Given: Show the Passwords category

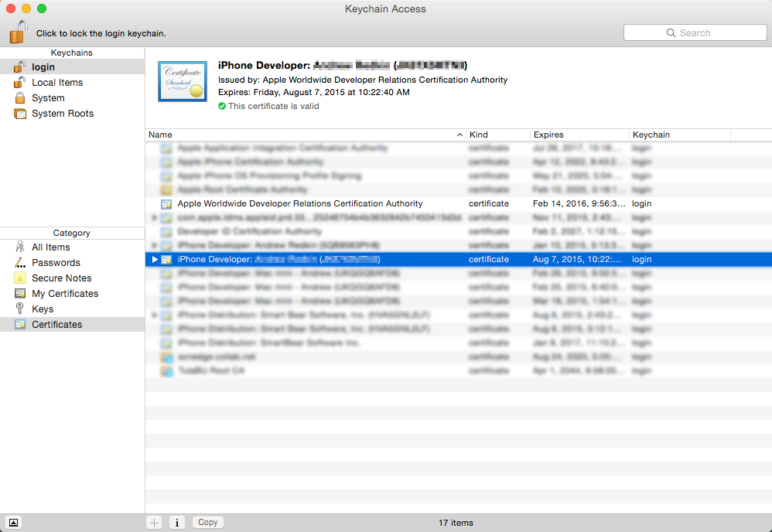Looking at the screenshot, I should 56,263.
